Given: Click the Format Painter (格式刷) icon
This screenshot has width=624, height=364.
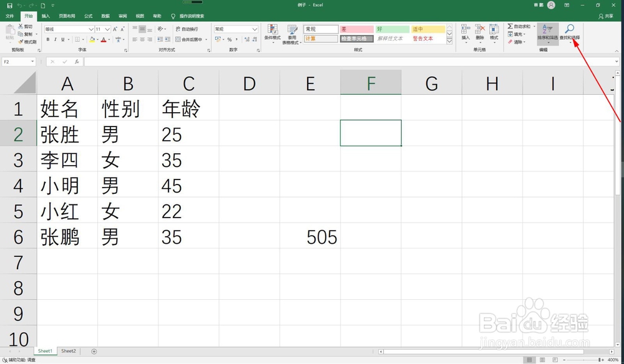Looking at the screenshot, I should pyautogui.click(x=22, y=41).
